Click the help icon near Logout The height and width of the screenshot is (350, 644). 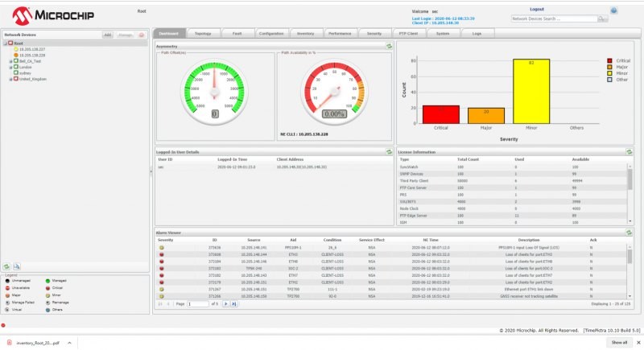pyautogui.click(x=613, y=10)
